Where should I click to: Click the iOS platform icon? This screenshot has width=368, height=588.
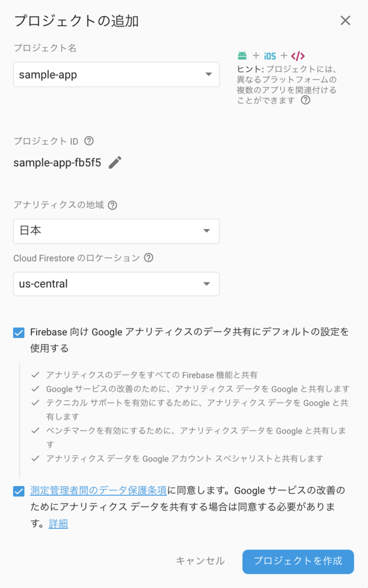point(270,55)
